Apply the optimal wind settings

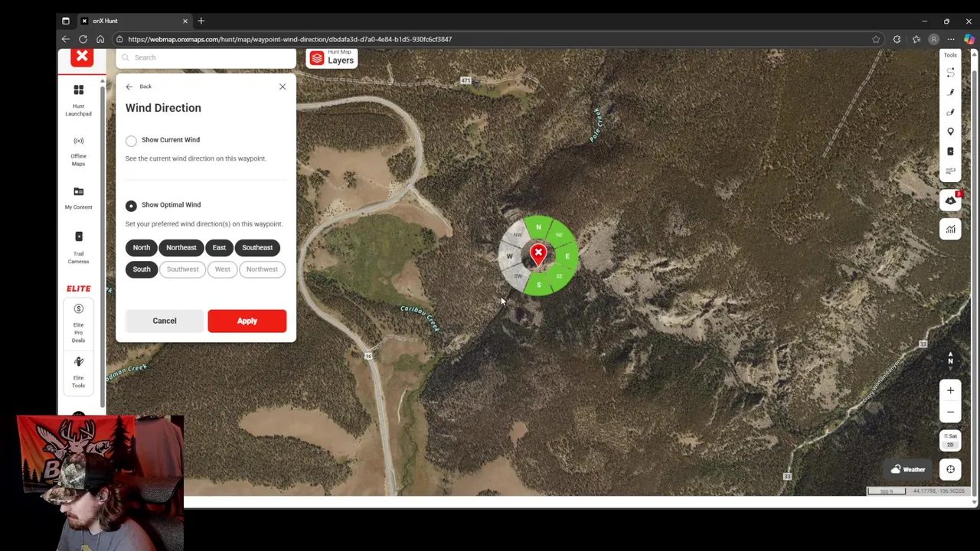(x=247, y=321)
